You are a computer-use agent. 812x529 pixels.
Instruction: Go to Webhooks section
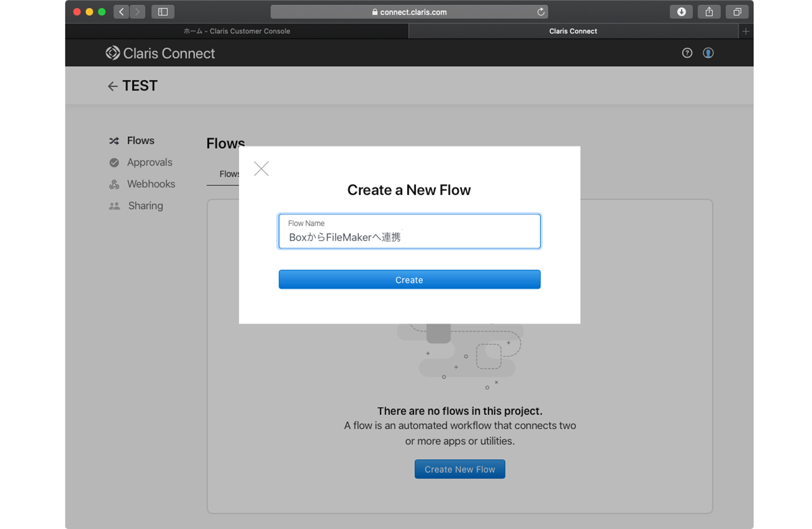[x=151, y=184]
